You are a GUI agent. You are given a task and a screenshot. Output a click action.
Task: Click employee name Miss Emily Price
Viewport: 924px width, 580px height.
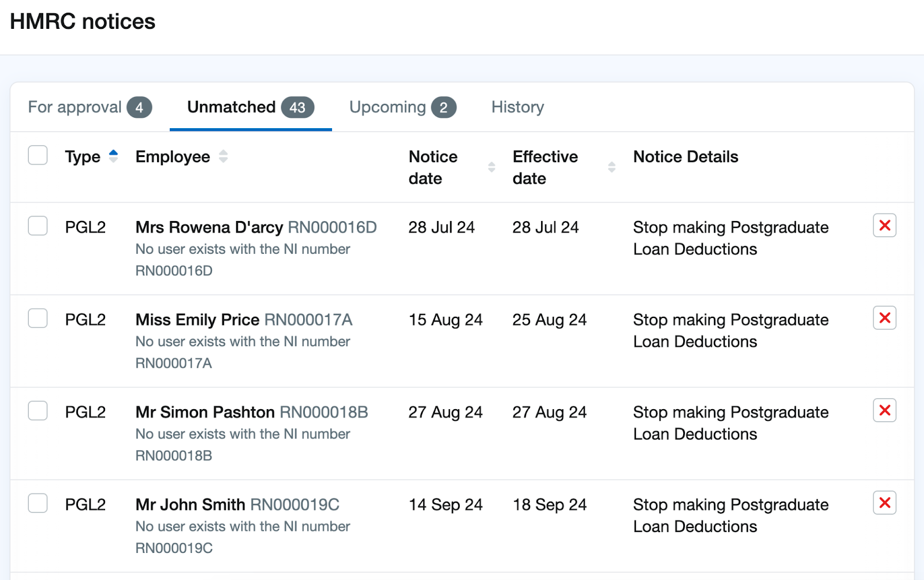pyautogui.click(x=197, y=320)
